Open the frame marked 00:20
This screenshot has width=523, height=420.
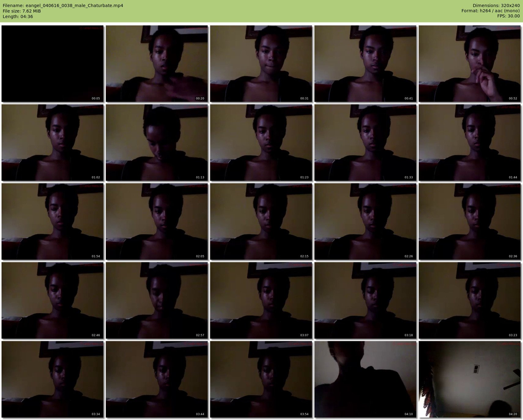click(157, 64)
